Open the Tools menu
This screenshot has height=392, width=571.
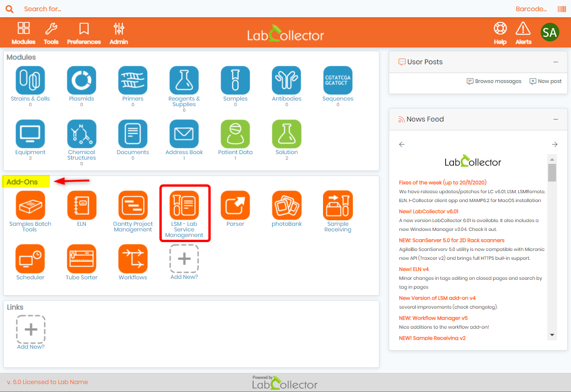click(x=51, y=33)
